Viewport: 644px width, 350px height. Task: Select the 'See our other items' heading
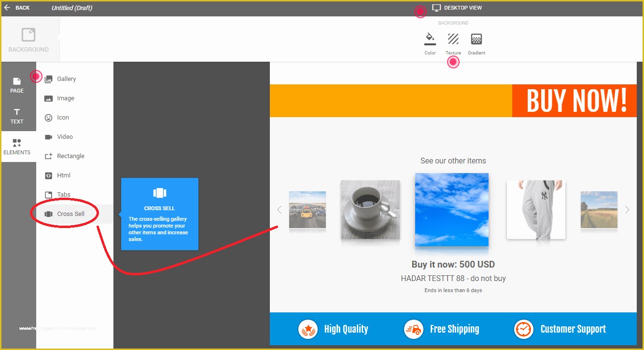click(x=453, y=161)
